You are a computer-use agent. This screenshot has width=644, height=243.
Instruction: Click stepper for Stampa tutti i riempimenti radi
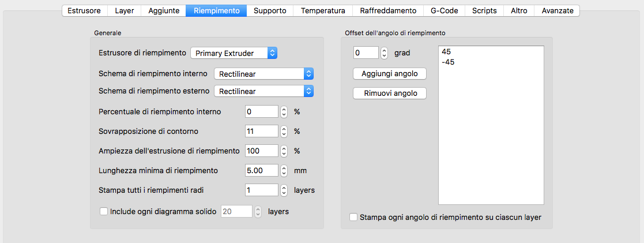coord(284,190)
